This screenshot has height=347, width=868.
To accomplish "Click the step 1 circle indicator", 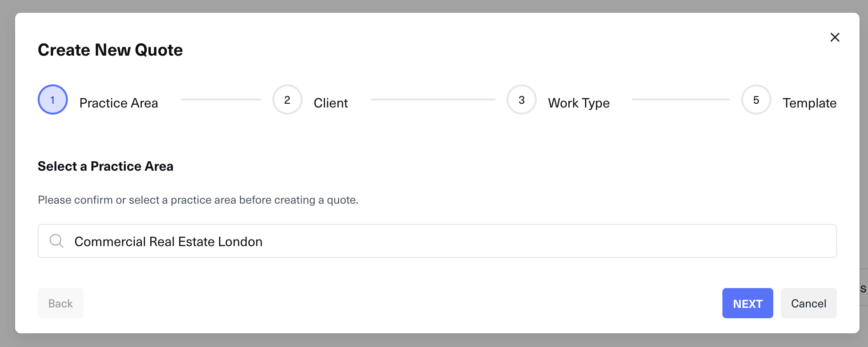I will [x=53, y=99].
